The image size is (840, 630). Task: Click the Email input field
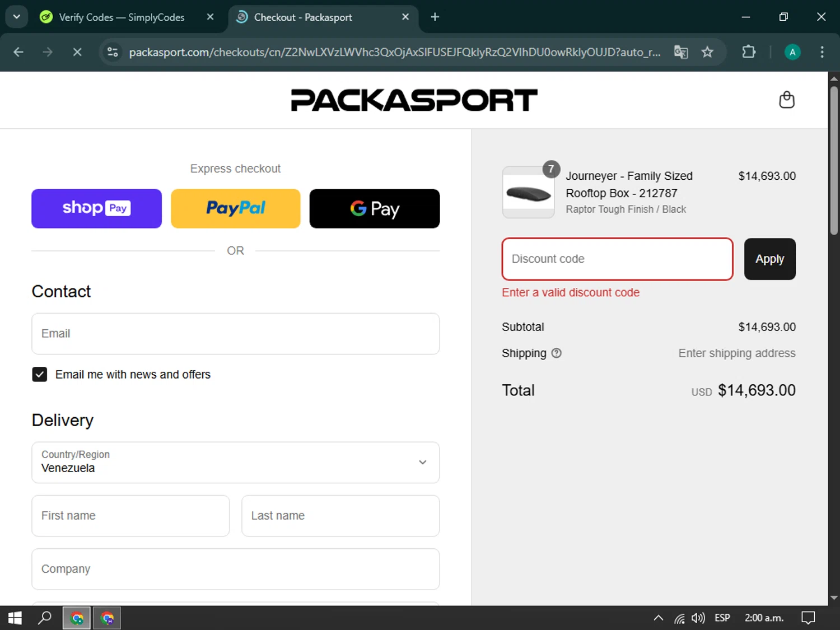[235, 334]
